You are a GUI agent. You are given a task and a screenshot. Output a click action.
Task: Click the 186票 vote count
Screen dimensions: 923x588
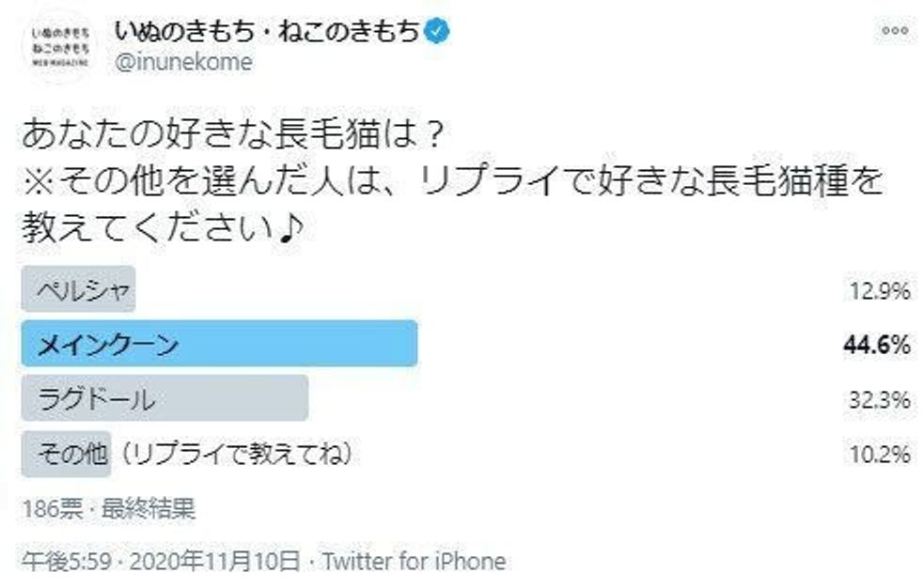[47, 509]
